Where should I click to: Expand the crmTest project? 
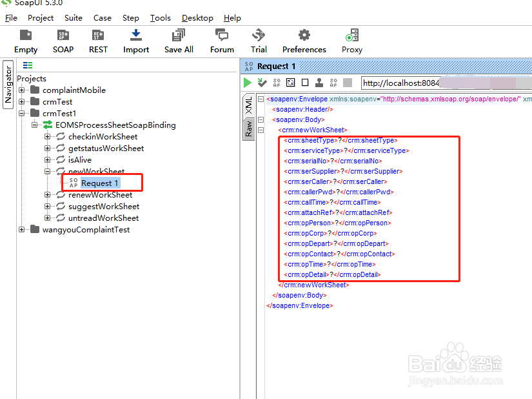click(22, 101)
